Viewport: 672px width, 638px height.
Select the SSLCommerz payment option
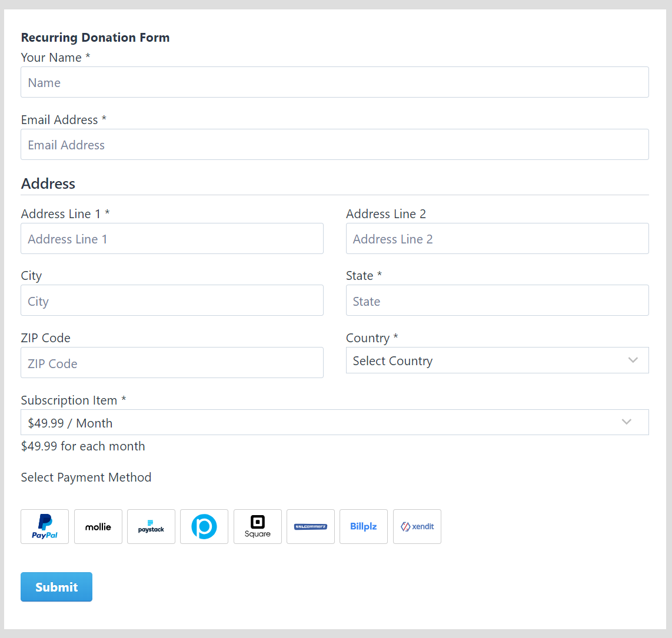click(x=310, y=526)
